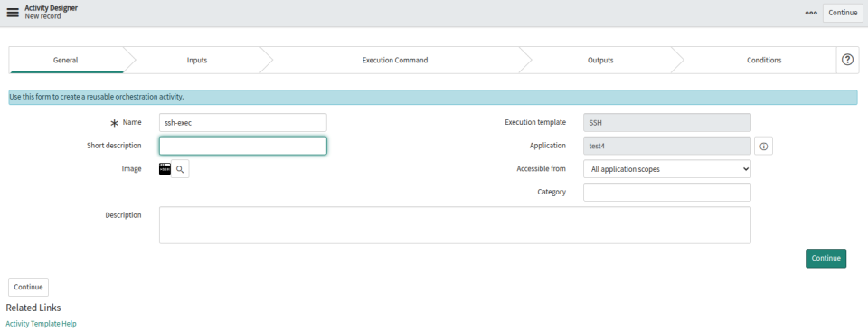Image resolution: width=868 pixels, height=332 pixels.
Task: Click the bottom-left Continue button
Action: click(x=28, y=287)
